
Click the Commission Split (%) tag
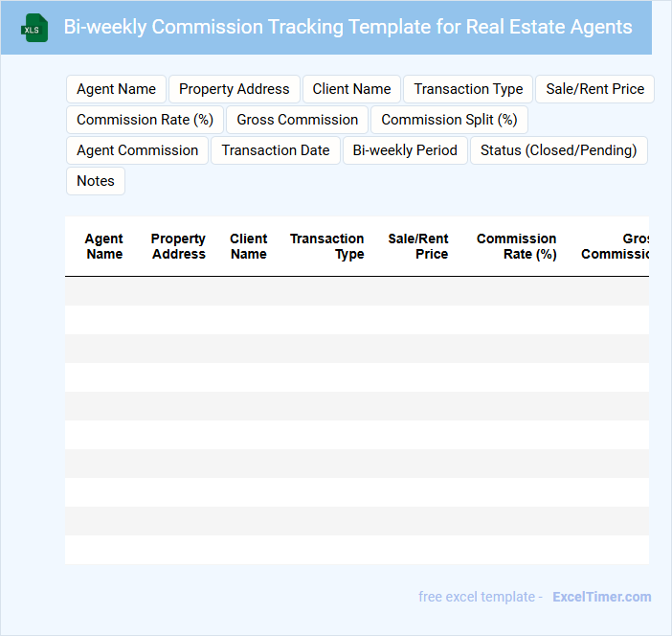pos(449,120)
